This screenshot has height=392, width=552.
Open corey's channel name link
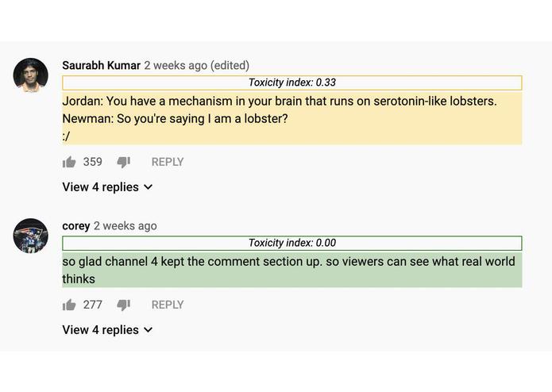pos(75,226)
